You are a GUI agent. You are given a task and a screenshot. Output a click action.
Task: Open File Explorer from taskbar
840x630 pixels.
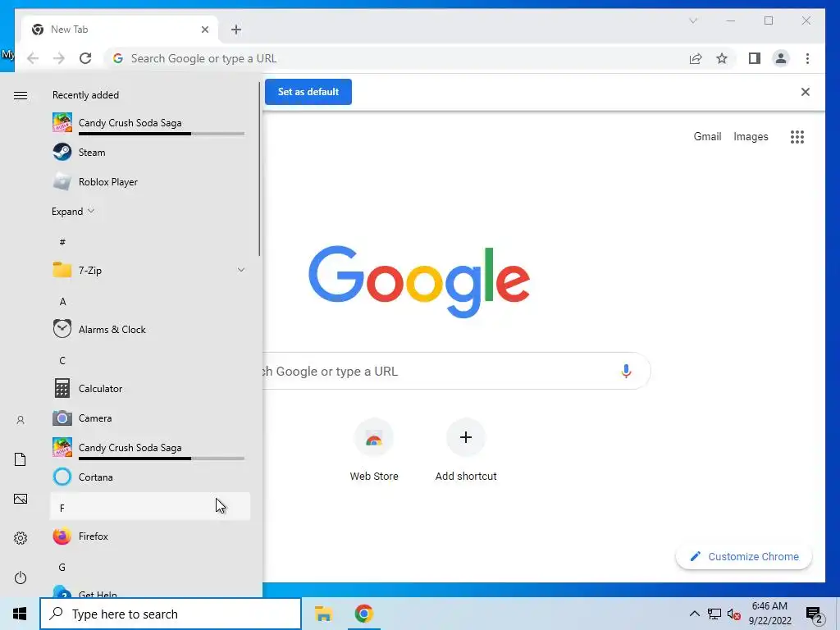pos(323,614)
